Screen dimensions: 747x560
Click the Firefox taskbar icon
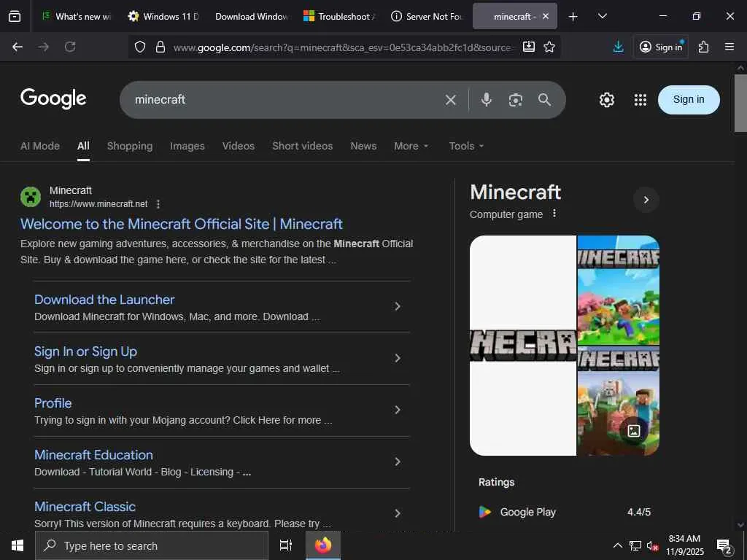[x=323, y=545]
